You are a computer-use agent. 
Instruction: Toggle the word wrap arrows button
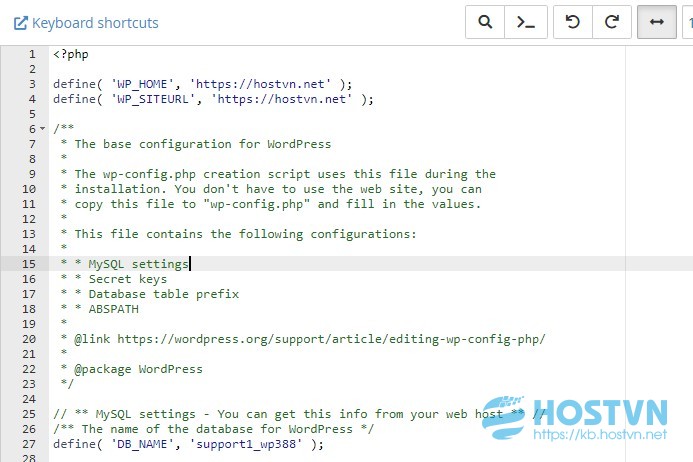[x=657, y=22]
